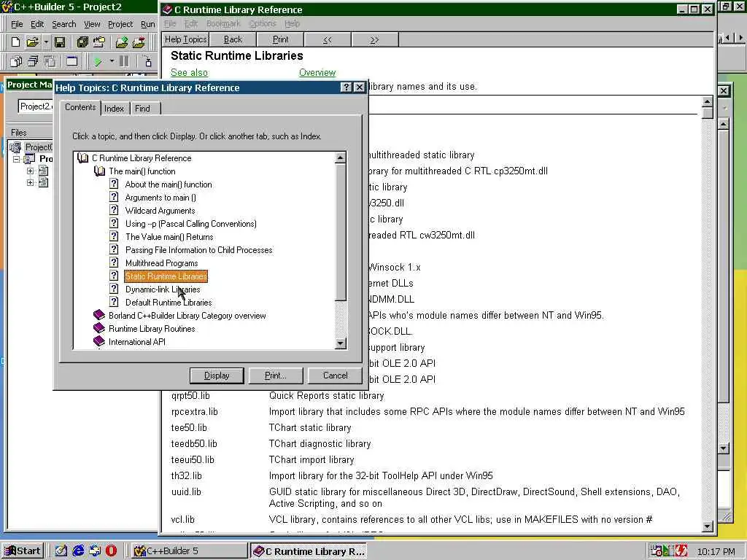Click the Print... button in Help Topics
Screen dimensions: 747x560
(x=275, y=376)
